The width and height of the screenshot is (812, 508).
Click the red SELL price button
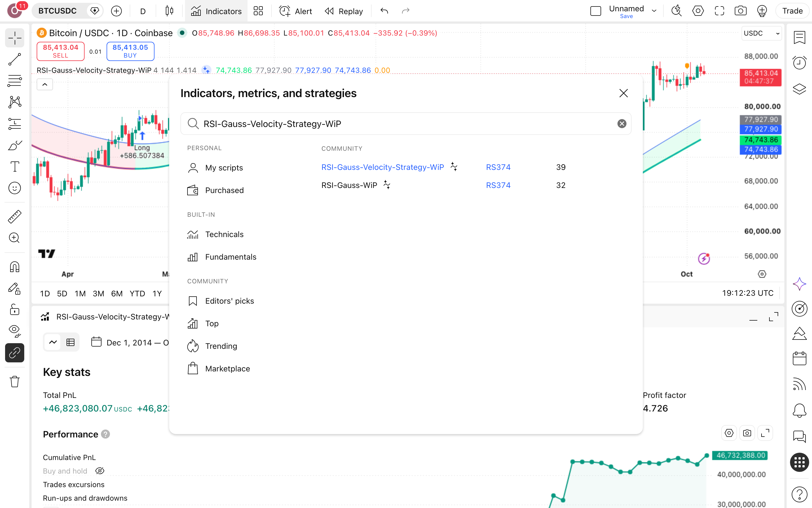click(x=60, y=51)
